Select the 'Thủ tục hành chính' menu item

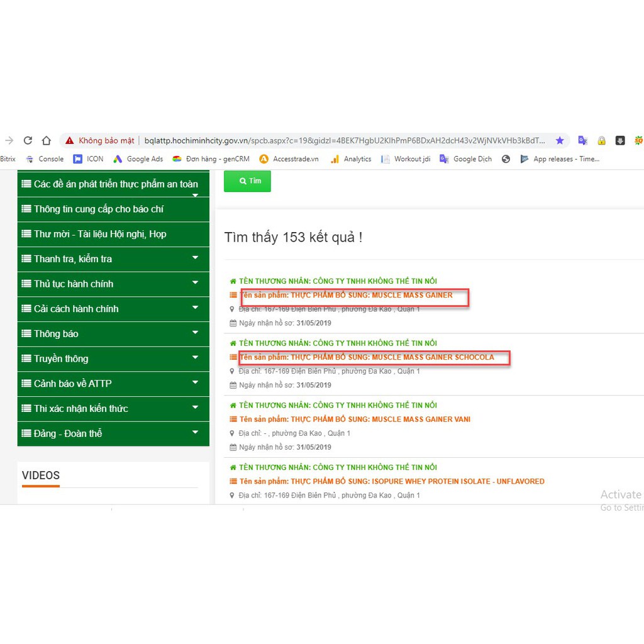click(113, 284)
